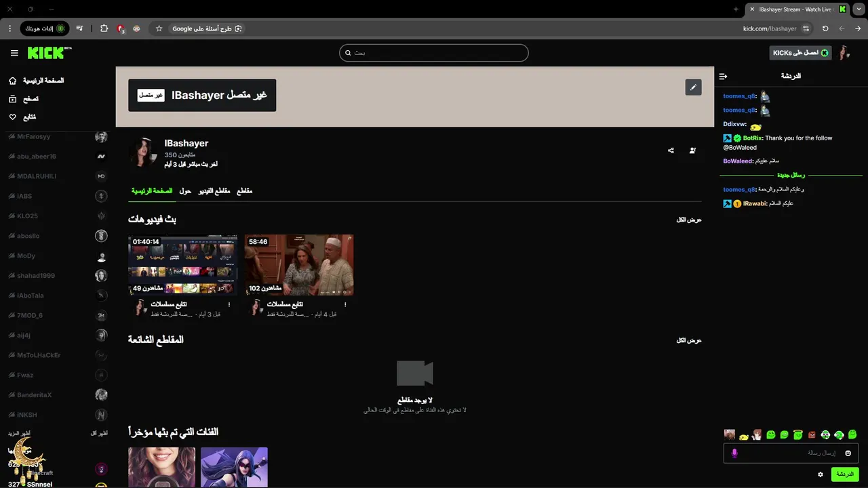Collapse sidebar list with أظهر أقل
The height and width of the screenshot is (488, 868).
[x=100, y=433]
